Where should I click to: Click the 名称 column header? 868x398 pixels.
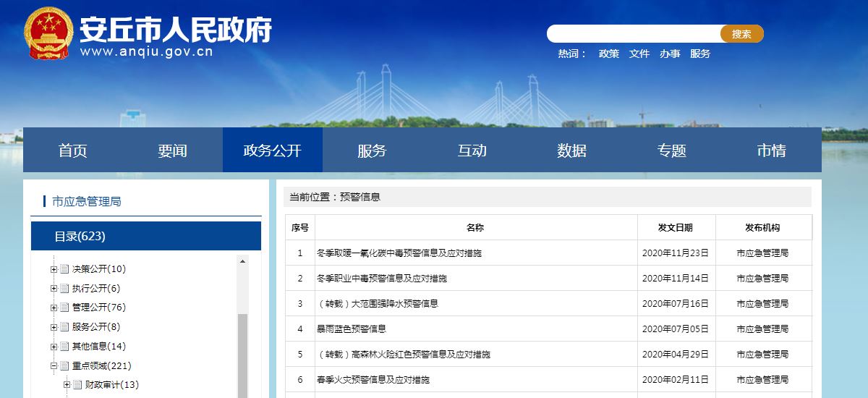coord(475,228)
